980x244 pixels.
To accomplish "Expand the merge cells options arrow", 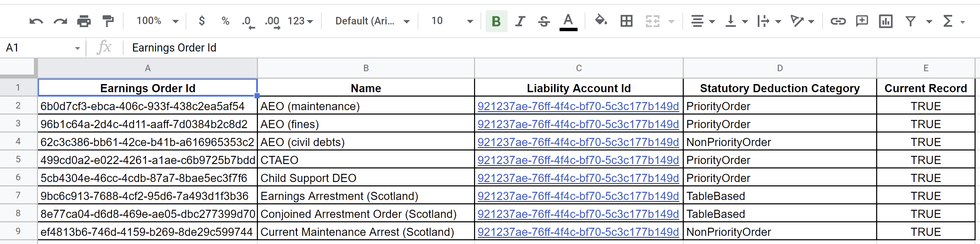I will point(672,22).
